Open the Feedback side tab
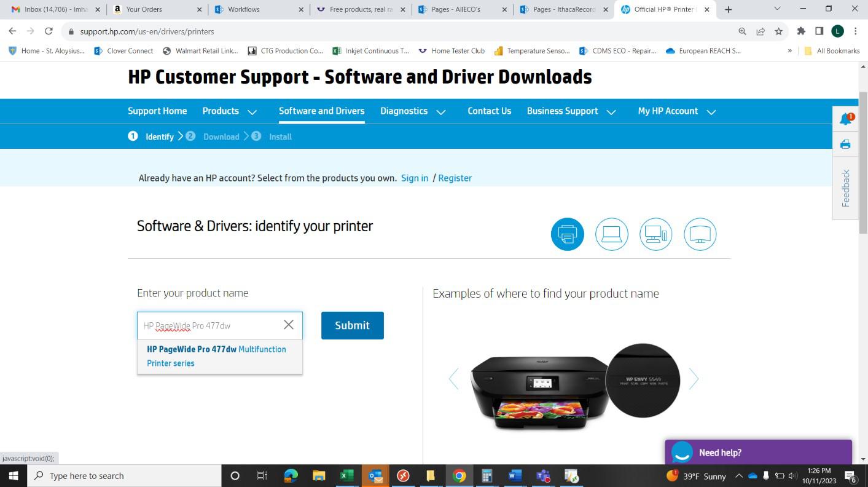 (x=846, y=188)
